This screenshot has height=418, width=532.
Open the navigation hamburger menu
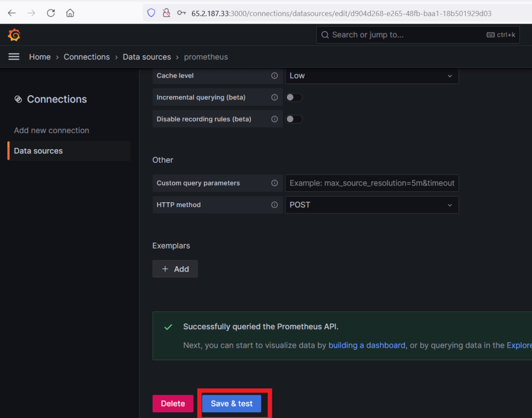click(x=14, y=57)
